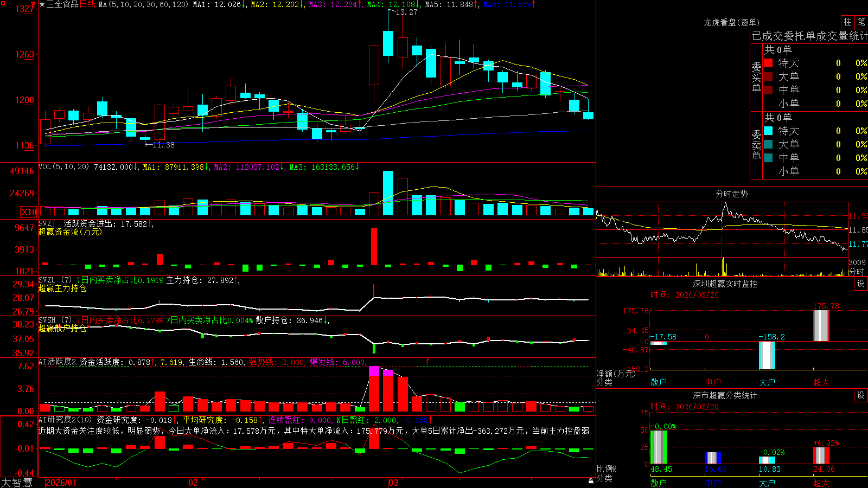
Task: Click the 大户 bar showing -158.2
Action: coord(767,356)
